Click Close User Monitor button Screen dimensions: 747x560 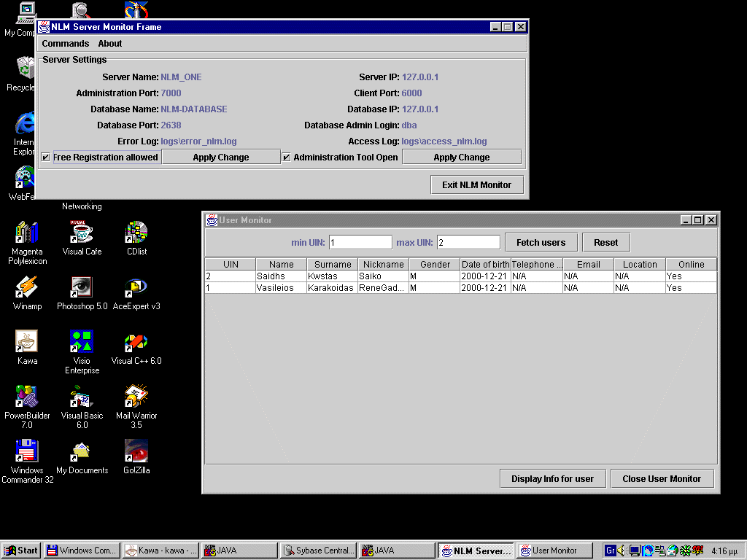click(x=662, y=478)
